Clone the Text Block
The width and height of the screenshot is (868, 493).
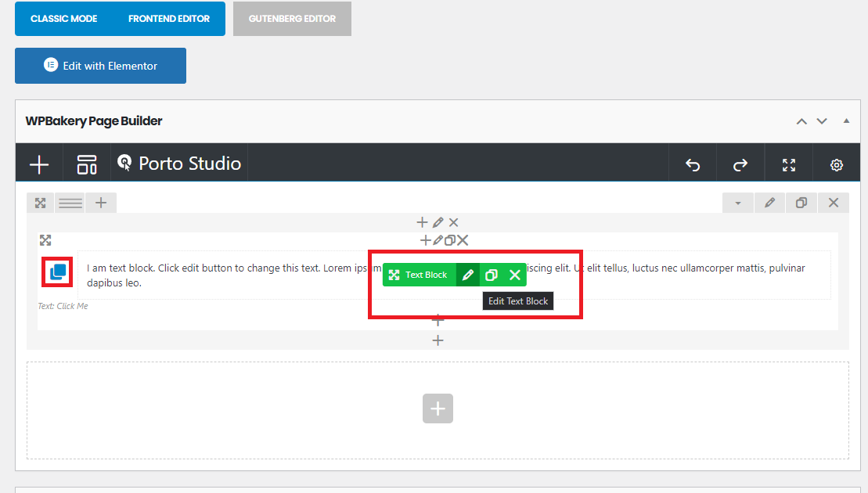(x=491, y=275)
